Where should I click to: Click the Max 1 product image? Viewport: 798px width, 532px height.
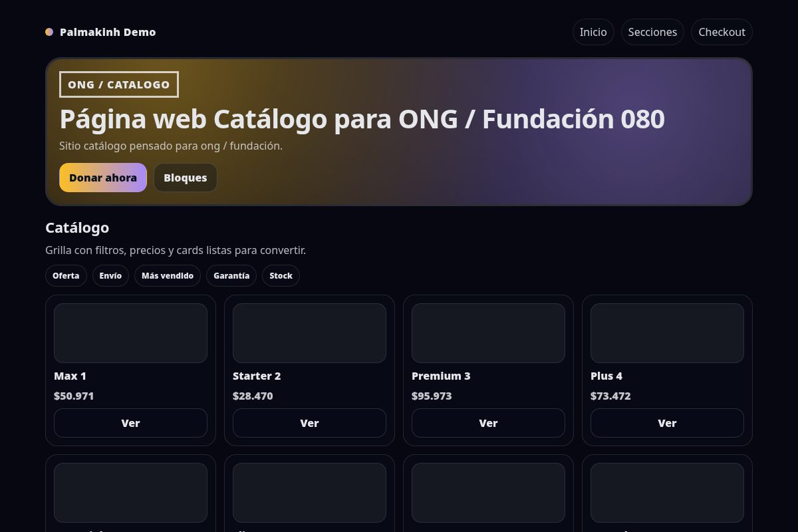pyautogui.click(x=130, y=332)
